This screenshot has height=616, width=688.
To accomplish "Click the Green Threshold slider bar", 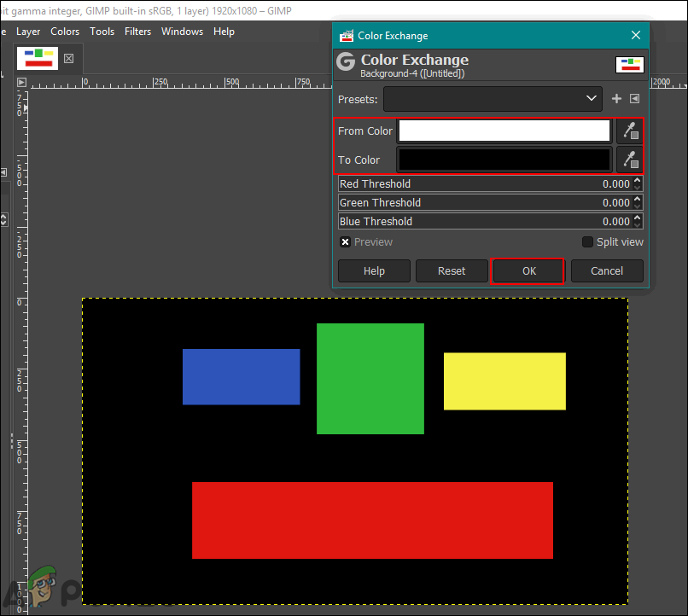I will [x=478, y=202].
